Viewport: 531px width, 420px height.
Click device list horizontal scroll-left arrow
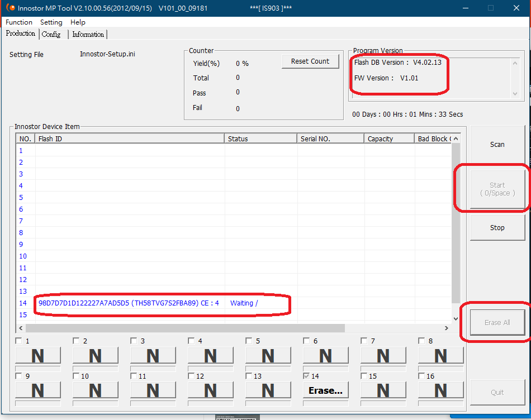21,328
